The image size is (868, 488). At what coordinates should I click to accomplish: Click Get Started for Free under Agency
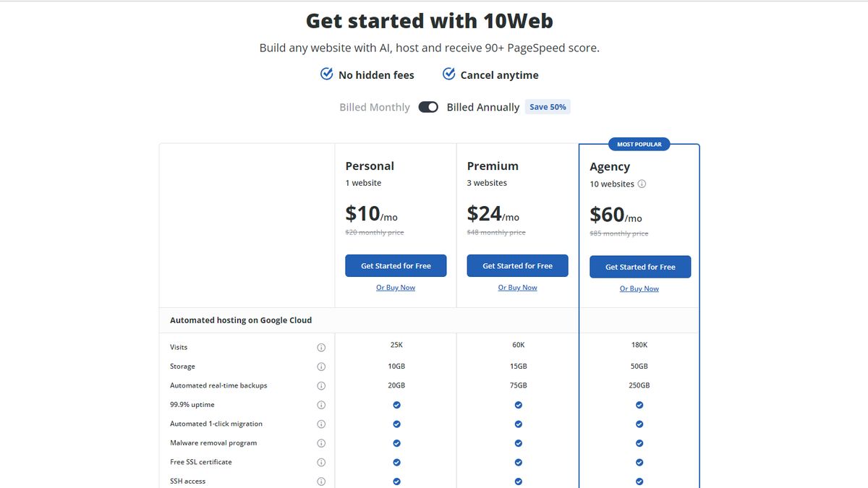640,267
